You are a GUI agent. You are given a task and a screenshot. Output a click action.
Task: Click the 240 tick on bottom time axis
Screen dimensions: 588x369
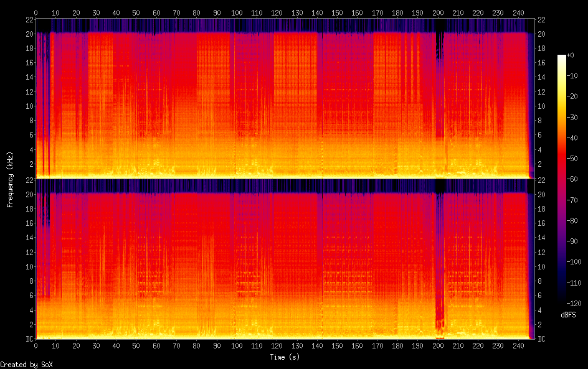pyautogui.click(x=518, y=345)
